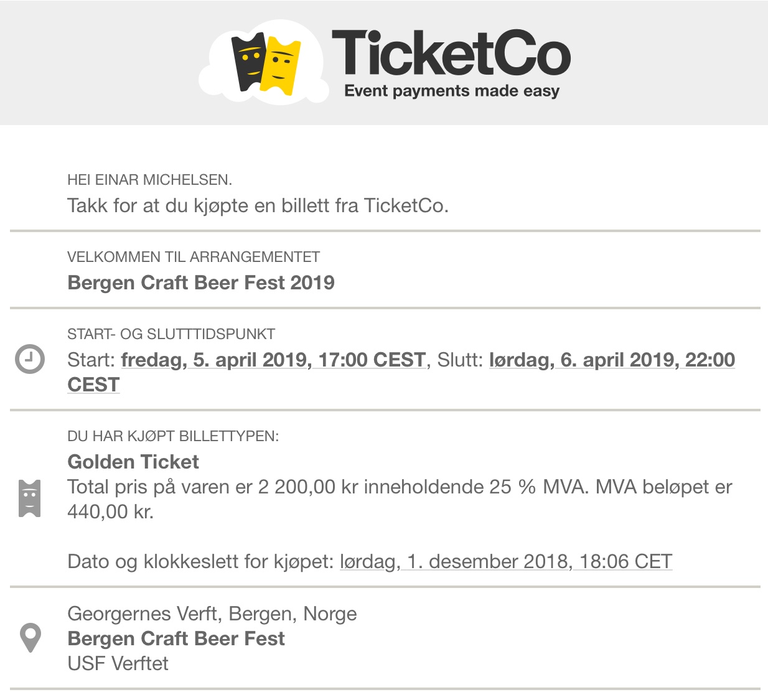Click the Takk for at du kjøpte message
Image resolution: width=768 pixels, height=700 pixels.
coord(258,205)
